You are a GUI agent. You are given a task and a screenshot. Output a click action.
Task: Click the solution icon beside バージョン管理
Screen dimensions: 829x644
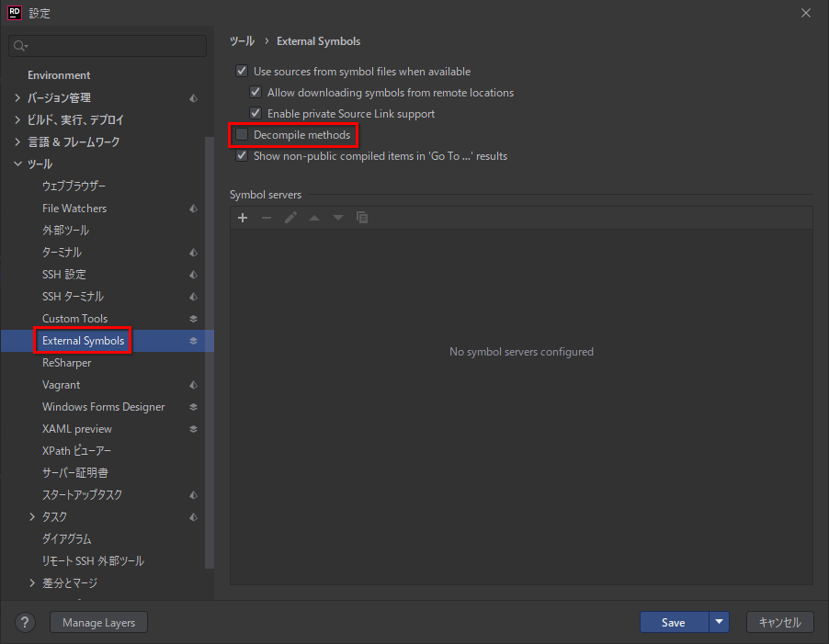(x=194, y=98)
